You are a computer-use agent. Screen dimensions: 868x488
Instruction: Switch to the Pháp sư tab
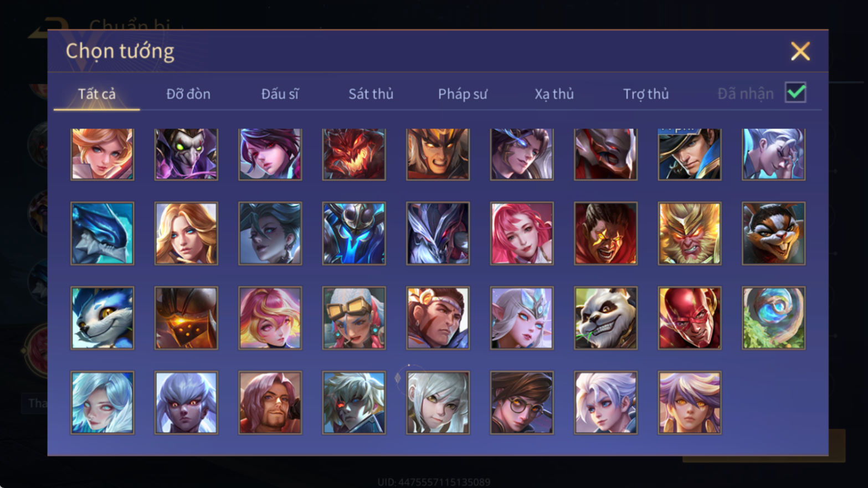[463, 94]
